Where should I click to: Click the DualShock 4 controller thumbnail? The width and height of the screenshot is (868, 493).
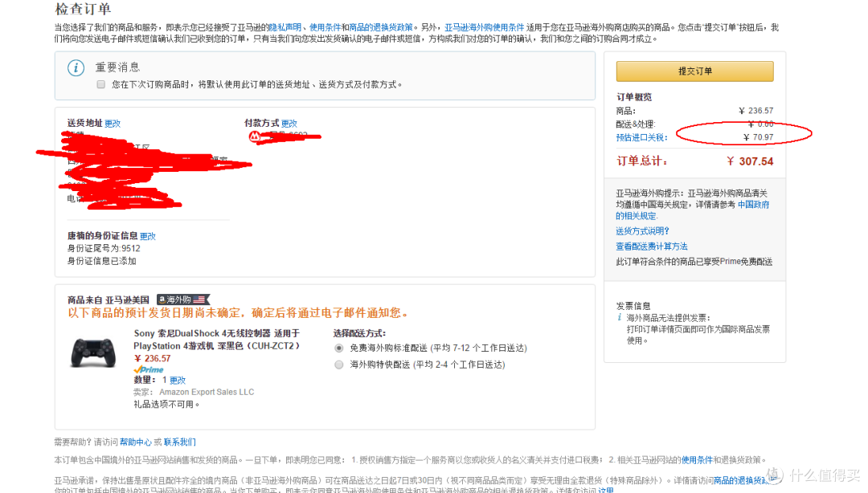coord(93,352)
